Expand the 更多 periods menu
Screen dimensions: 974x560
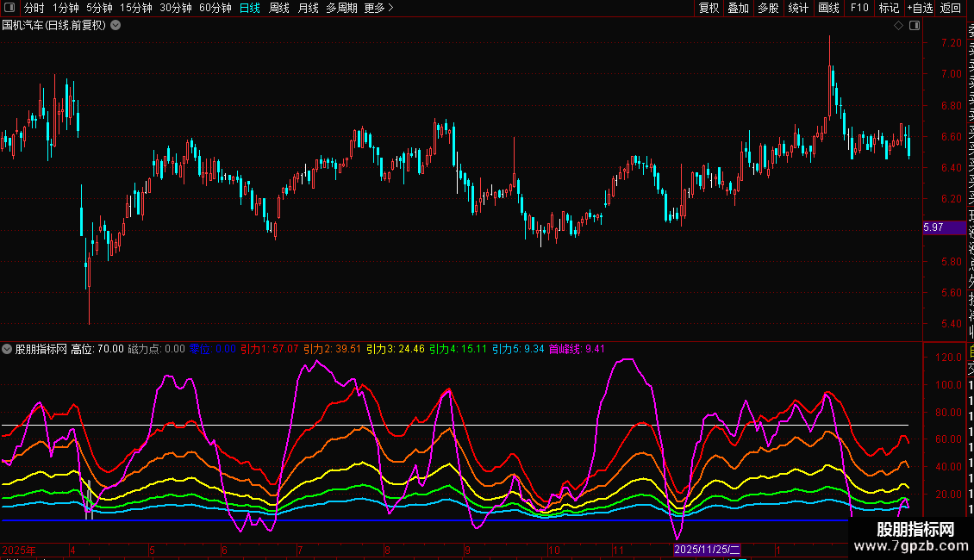pos(378,9)
